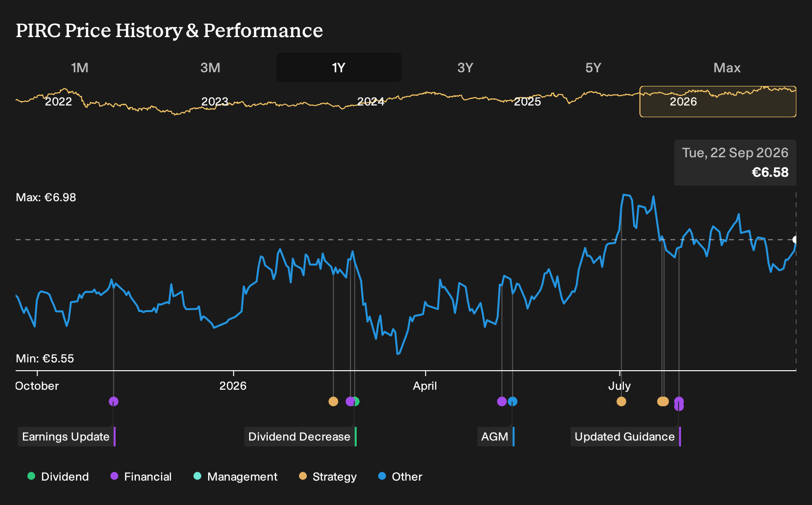Click the Tue, 22 Sep 2026 date

[x=735, y=153]
